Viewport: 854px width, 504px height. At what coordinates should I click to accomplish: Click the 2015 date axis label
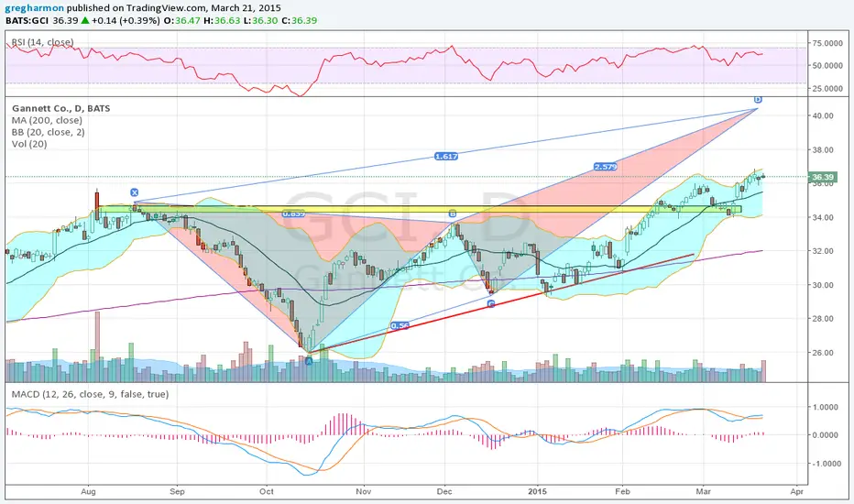538,491
